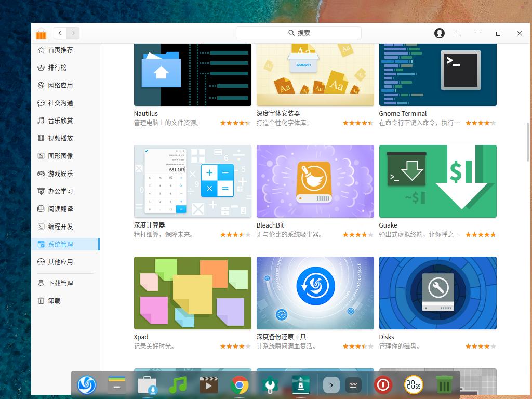Switch to 编程开发 category

tap(60, 227)
